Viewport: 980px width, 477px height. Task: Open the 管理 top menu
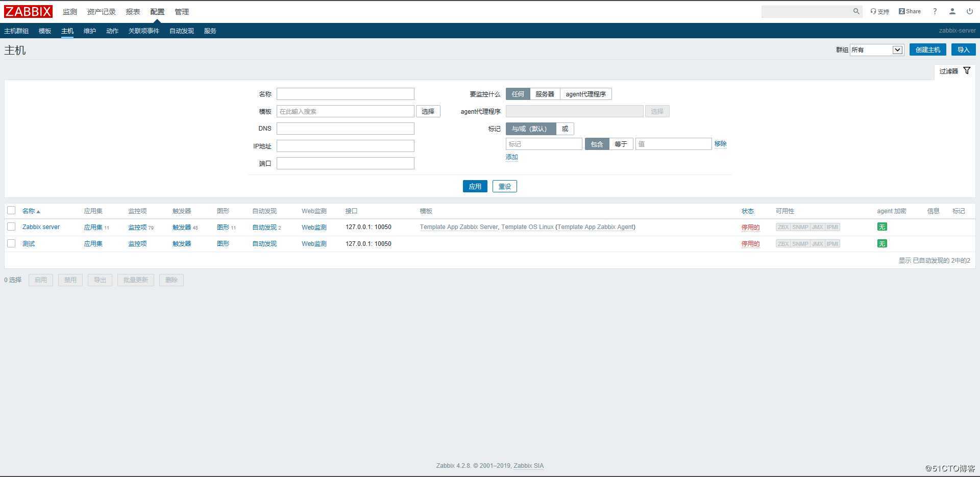[182, 12]
